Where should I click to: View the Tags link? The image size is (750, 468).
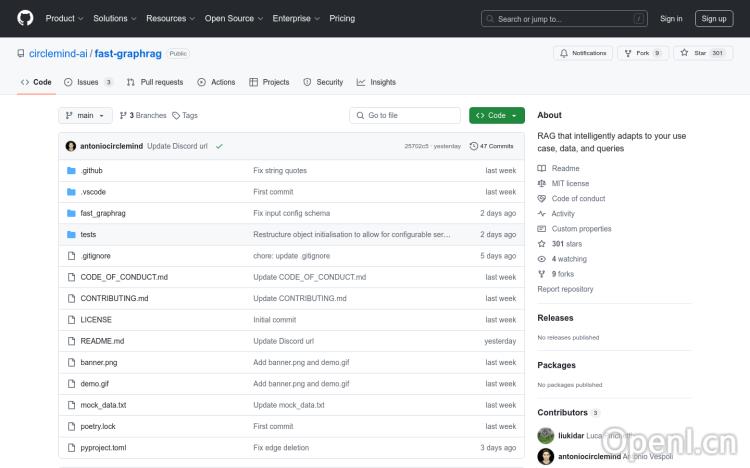pos(185,115)
